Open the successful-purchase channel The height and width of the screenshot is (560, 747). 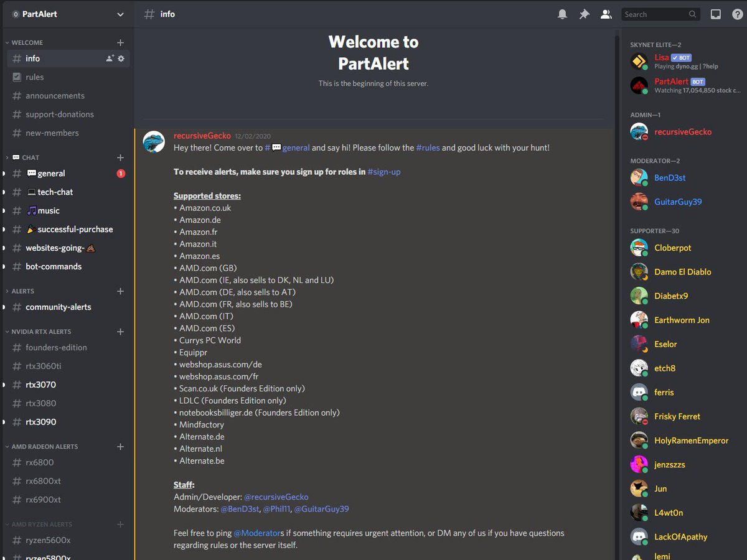tap(68, 230)
